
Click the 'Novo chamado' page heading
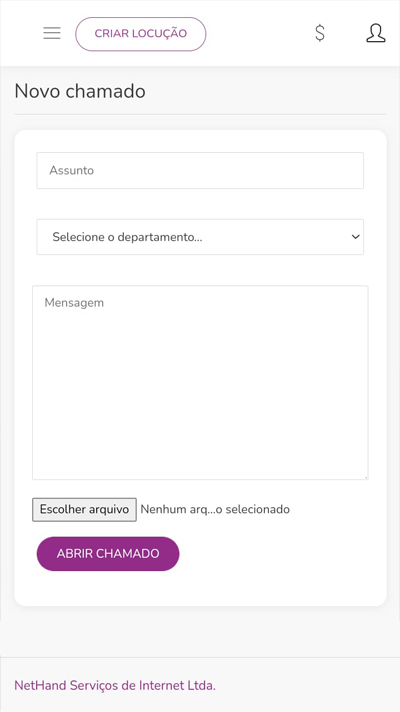click(80, 91)
